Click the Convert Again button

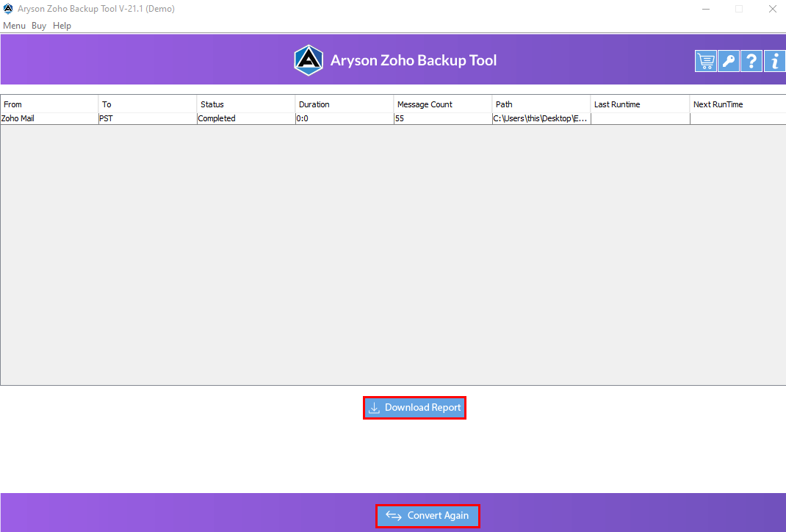[428, 516]
